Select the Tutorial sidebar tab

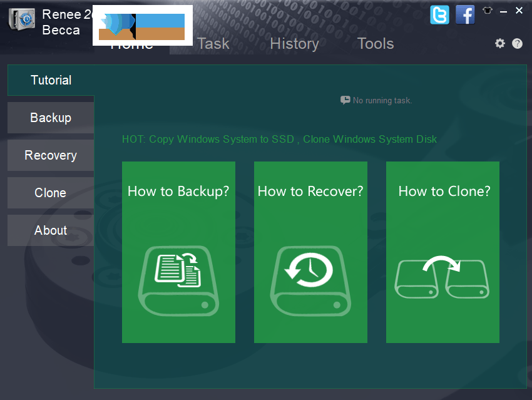(x=51, y=80)
